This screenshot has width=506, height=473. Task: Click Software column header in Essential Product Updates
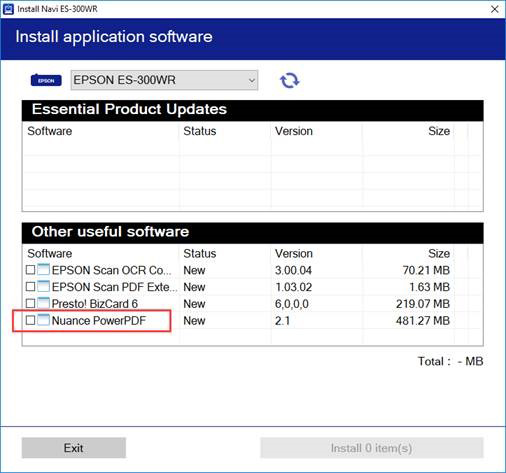tap(50, 131)
